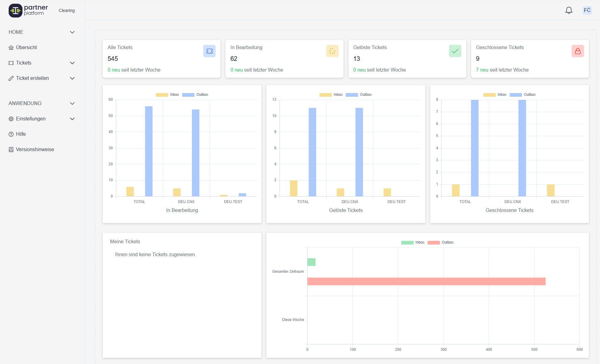Click the green checkmark icon in Gelöste Tickets
Screen dimensions: 600x364
(455, 51)
